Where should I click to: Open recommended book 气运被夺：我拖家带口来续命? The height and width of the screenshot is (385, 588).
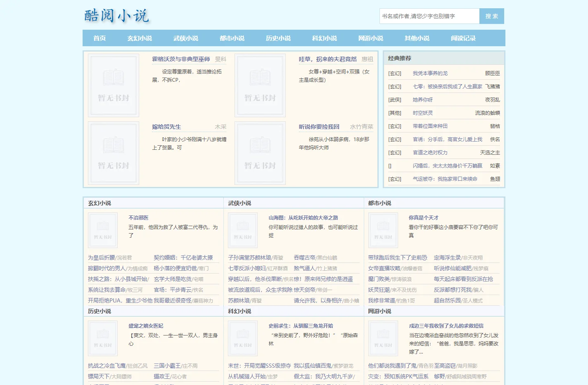(445, 179)
